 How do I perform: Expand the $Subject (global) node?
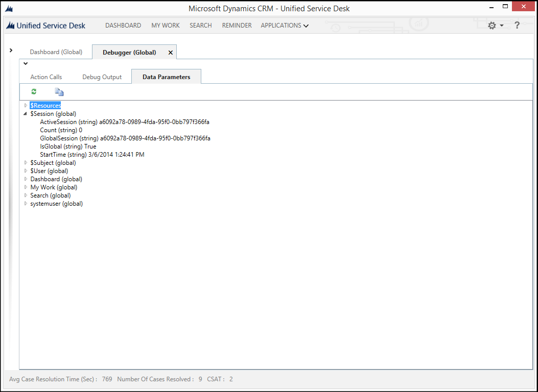[26, 162]
